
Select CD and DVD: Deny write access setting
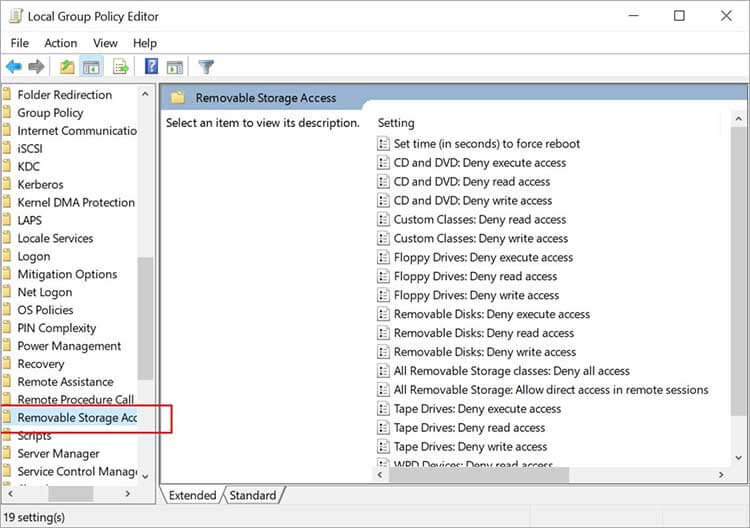pyautogui.click(x=473, y=200)
